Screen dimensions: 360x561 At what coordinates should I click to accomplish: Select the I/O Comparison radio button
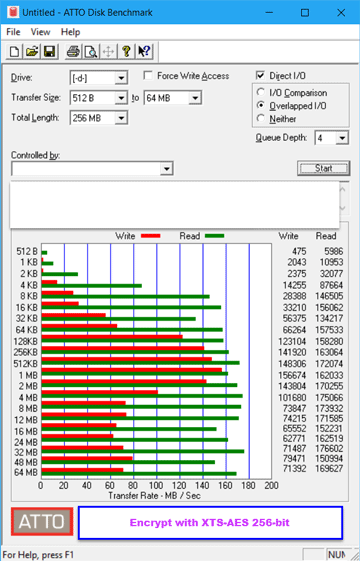261,92
